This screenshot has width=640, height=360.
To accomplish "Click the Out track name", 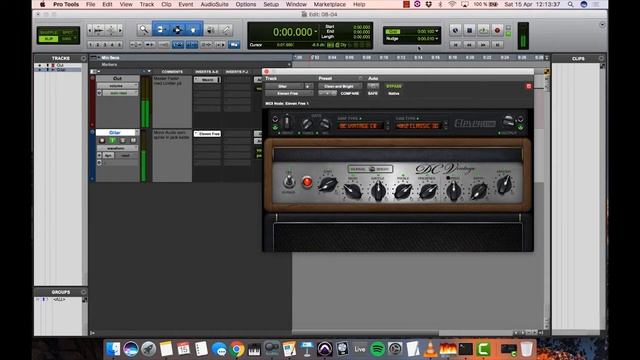I will (x=117, y=78).
